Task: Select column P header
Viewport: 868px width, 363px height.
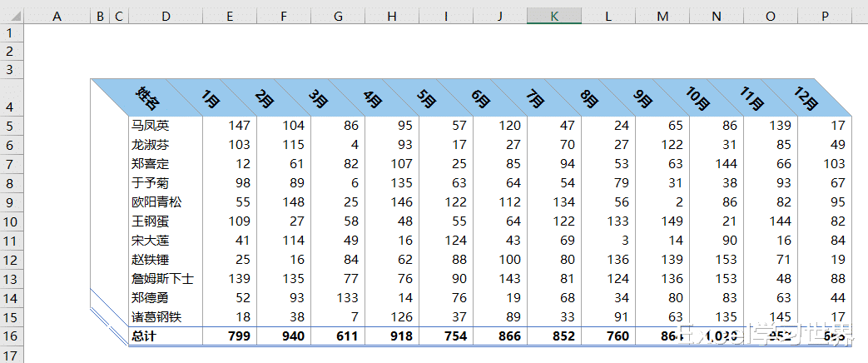Action: pyautogui.click(x=825, y=17)
